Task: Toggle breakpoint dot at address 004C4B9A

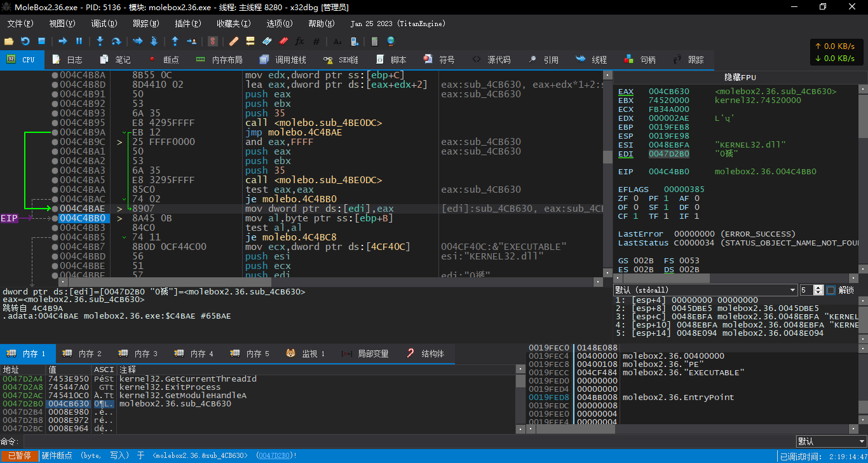Action: (x=55, y=132)
